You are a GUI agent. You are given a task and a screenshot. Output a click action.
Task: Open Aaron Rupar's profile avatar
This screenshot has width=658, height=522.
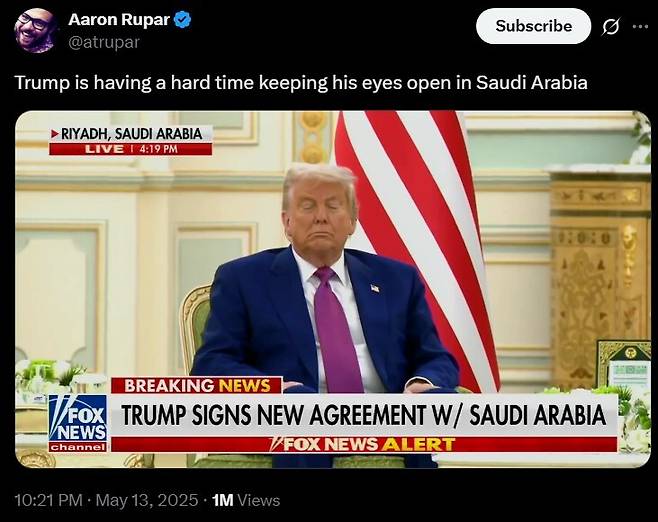[x=34, y=30]
